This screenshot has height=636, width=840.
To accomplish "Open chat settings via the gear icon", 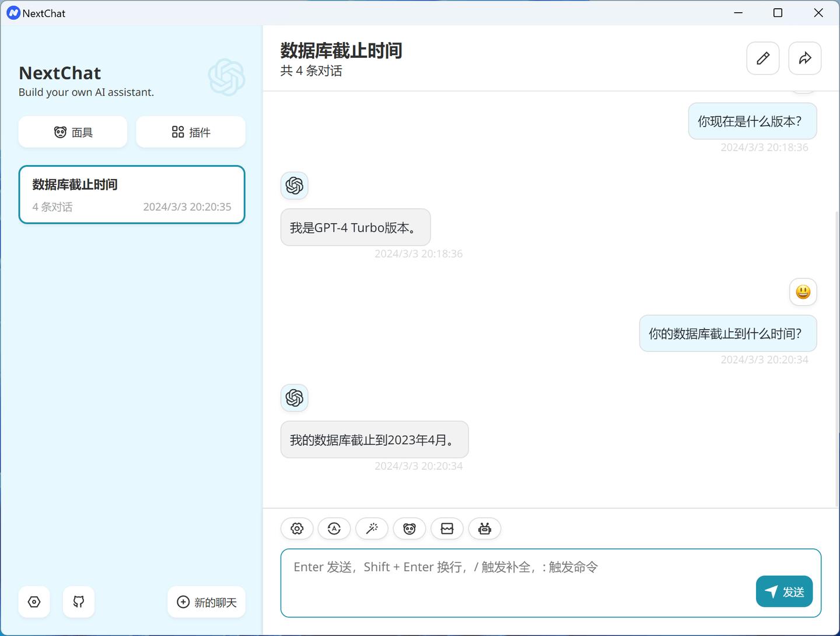I will [x=296, y=528].
